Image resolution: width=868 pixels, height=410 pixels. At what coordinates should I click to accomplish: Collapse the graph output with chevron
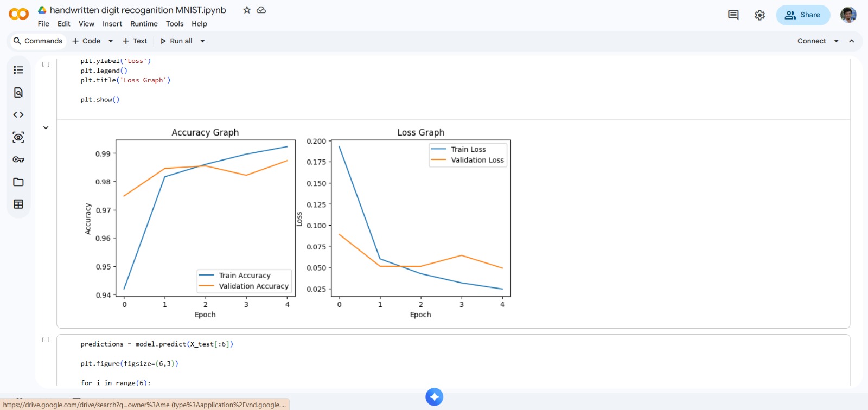coord(46,128)
